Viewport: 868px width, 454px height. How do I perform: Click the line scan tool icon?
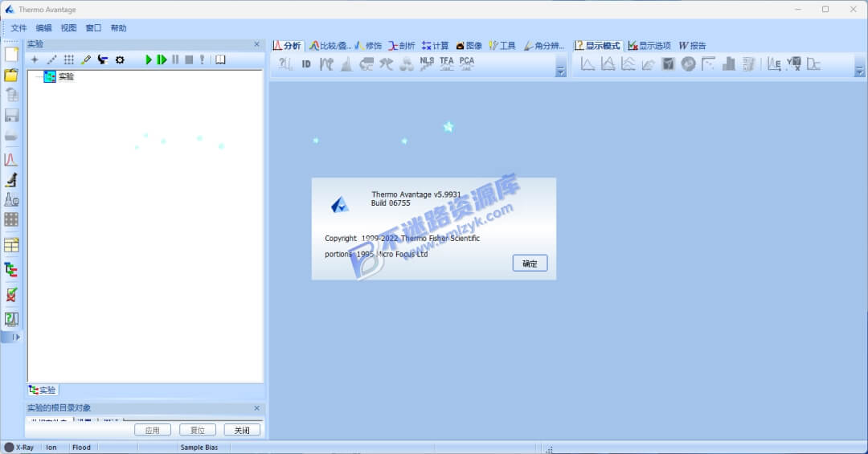[51, 59]
